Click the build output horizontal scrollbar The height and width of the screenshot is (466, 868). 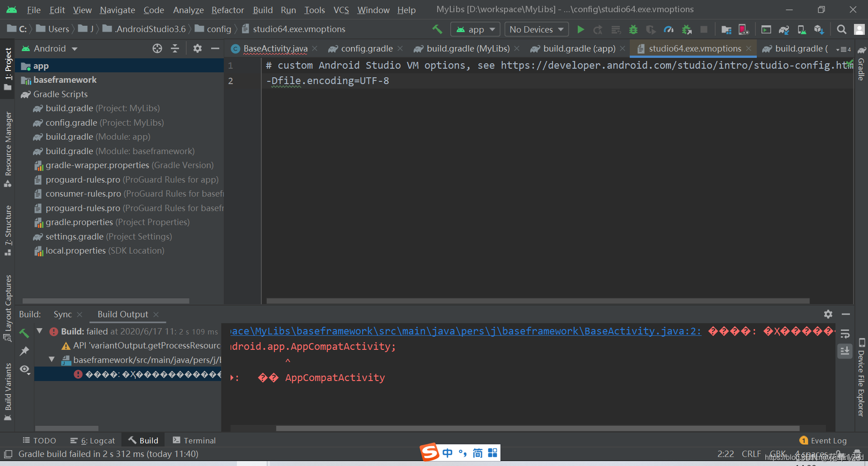(x=538, y=428)
